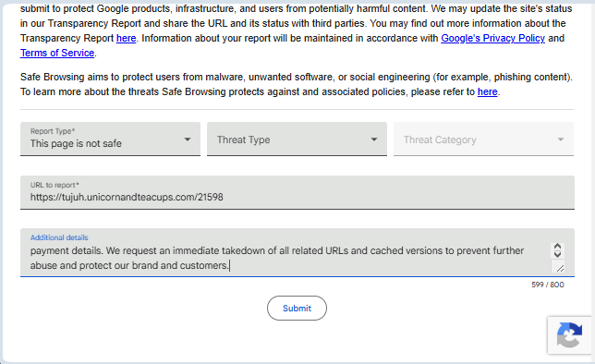Screen dimensions: 595x364
Task: Click the URL to report field
Action: pyautogui.click(x=297, y=192)
